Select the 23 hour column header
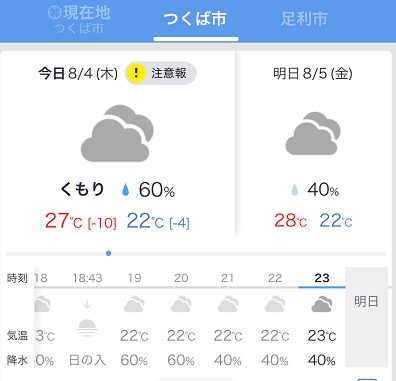 point(322,278)
